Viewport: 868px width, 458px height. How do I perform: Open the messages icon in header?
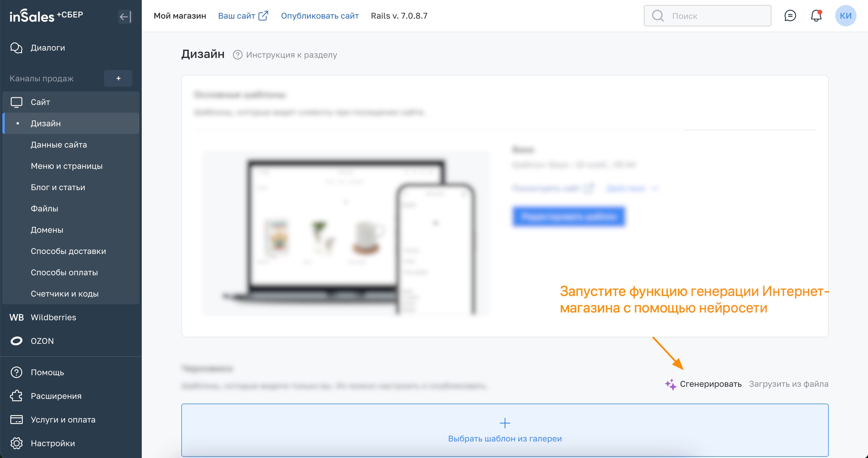[790, 16]
